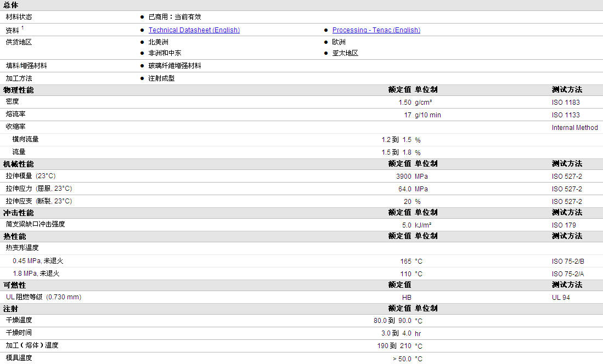Image resolution: width=603 pixels, height=364 pixels.
Task: Select the flammability rating HB
Action: [x=407, y=298]
